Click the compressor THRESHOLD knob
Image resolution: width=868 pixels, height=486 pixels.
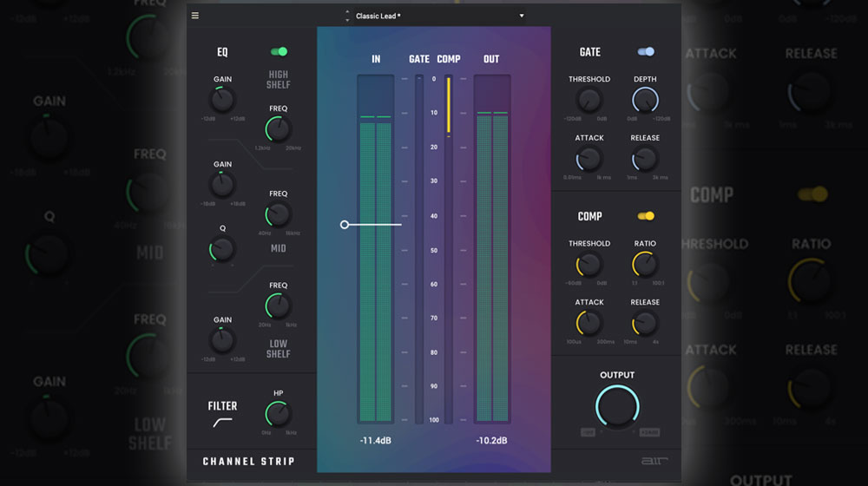[589, 266]
